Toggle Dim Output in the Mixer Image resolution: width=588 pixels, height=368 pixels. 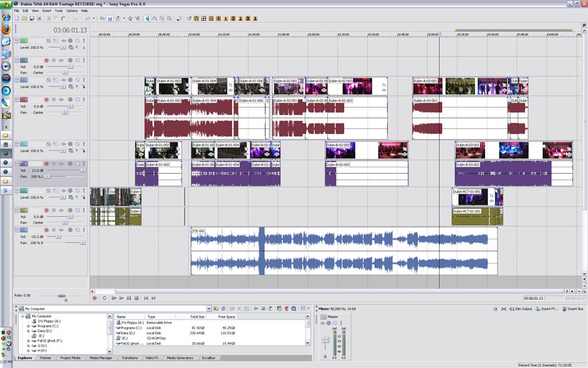[521, 309]
